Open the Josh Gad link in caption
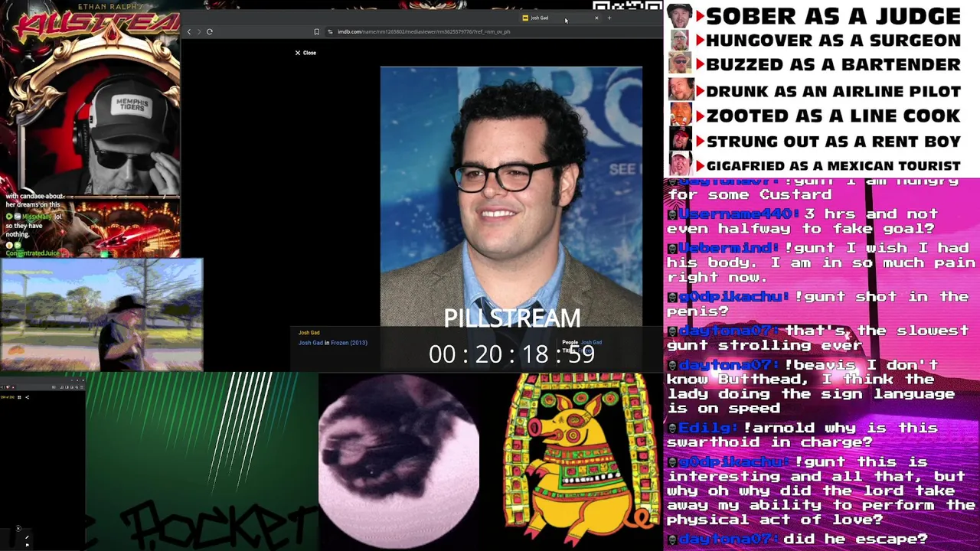Screen dimensions: 980x551 pyautogui.click(x=311, y=343)
